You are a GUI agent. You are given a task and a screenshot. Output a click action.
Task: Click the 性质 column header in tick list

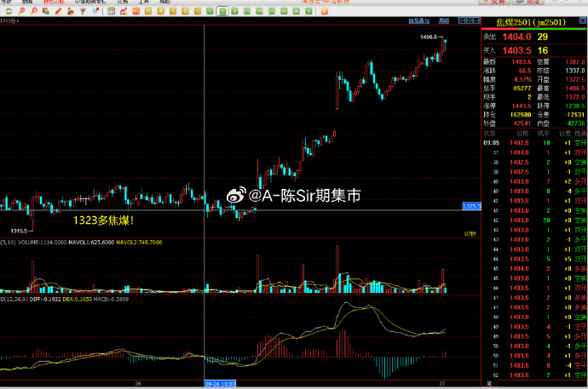(x=579, y=133)
